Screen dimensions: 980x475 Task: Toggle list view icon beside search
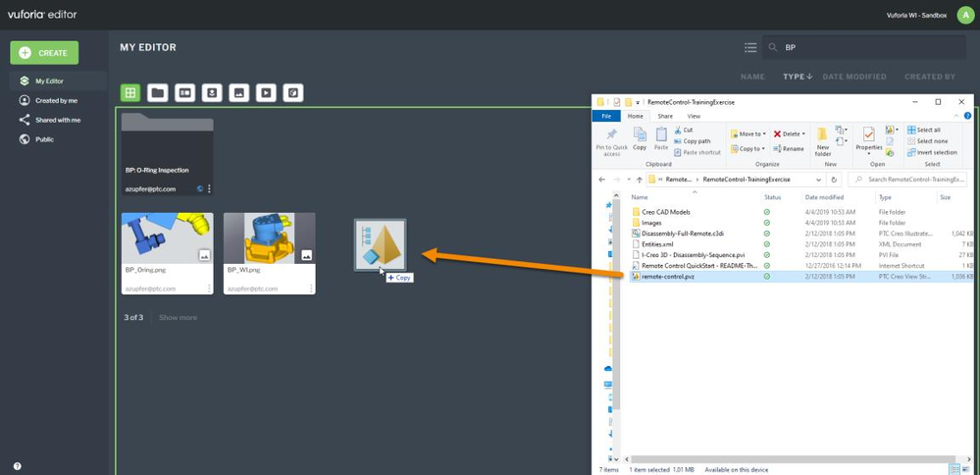750,47
